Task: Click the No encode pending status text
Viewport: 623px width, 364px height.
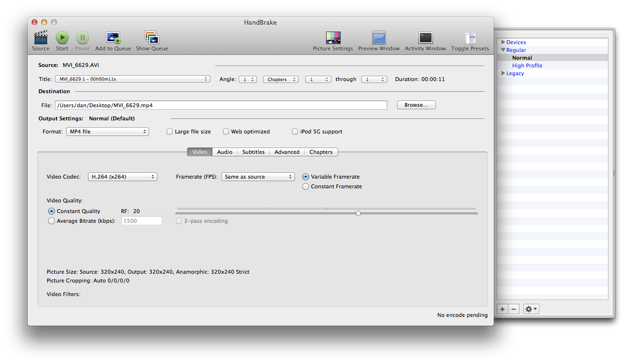Action: tap(463, 315)
